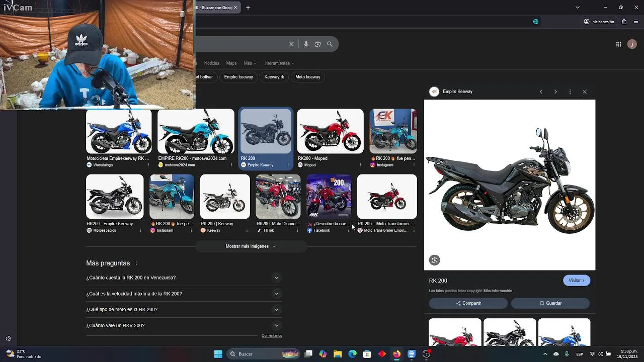Open browser tab list chevron in title bar

pos(578,8)
